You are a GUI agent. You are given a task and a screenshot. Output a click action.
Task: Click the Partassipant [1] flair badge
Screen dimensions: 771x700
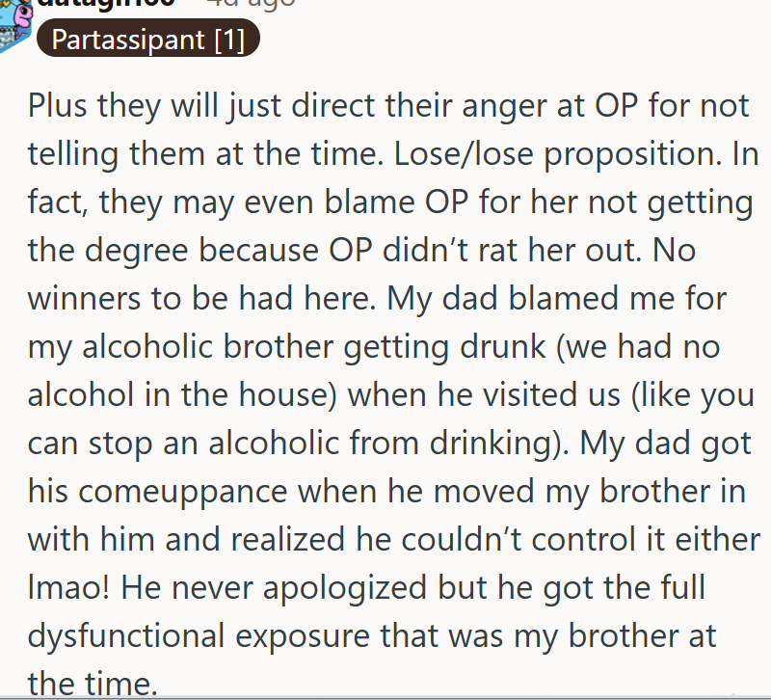click(x=147, y=39)
